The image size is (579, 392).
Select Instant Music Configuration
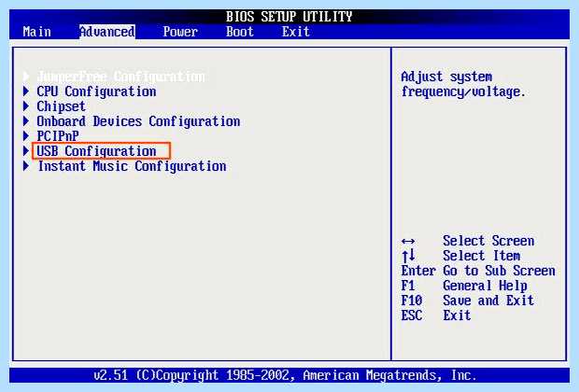tap(133, 166)
